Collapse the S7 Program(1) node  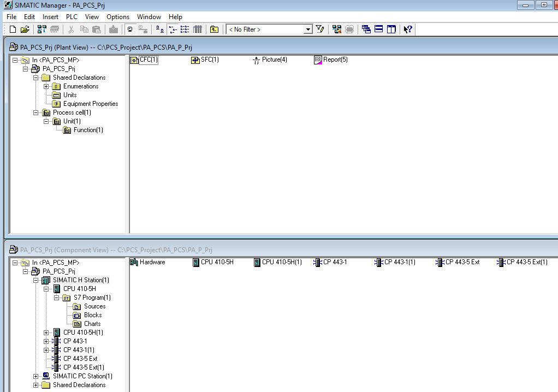coord(56,298)
